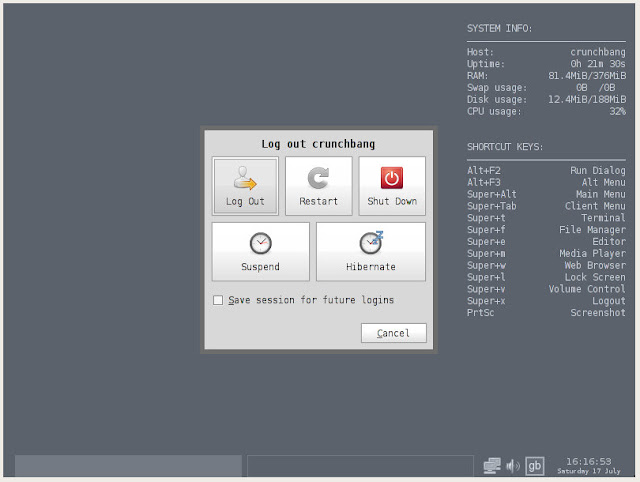640x482 pixels.
Task: Click the Log Out button
Action: click(x=245, y=186)
